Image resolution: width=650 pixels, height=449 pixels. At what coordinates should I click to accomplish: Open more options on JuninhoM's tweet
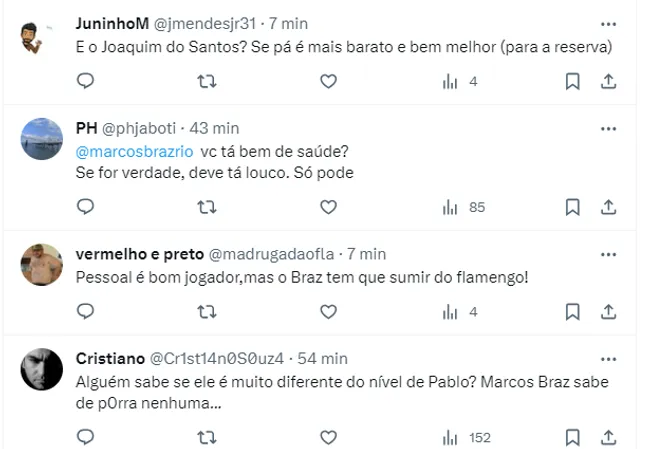[608, 23]
